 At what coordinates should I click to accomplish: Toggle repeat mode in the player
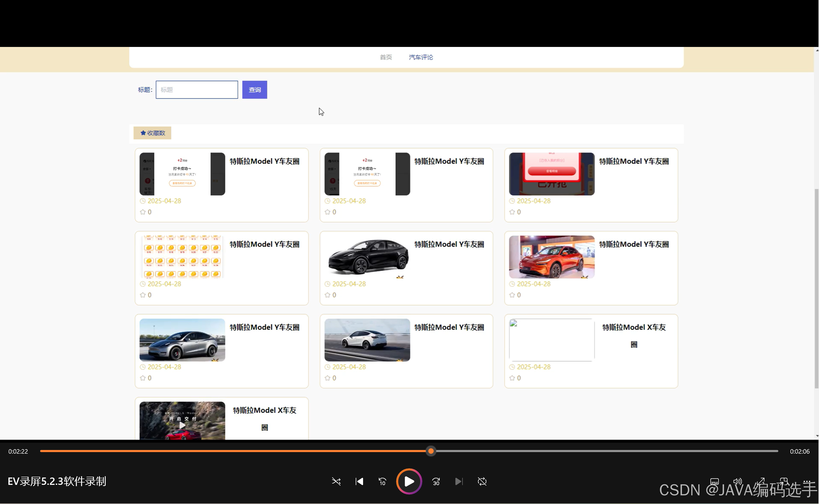pyautogui.click(x=482, y=481)
